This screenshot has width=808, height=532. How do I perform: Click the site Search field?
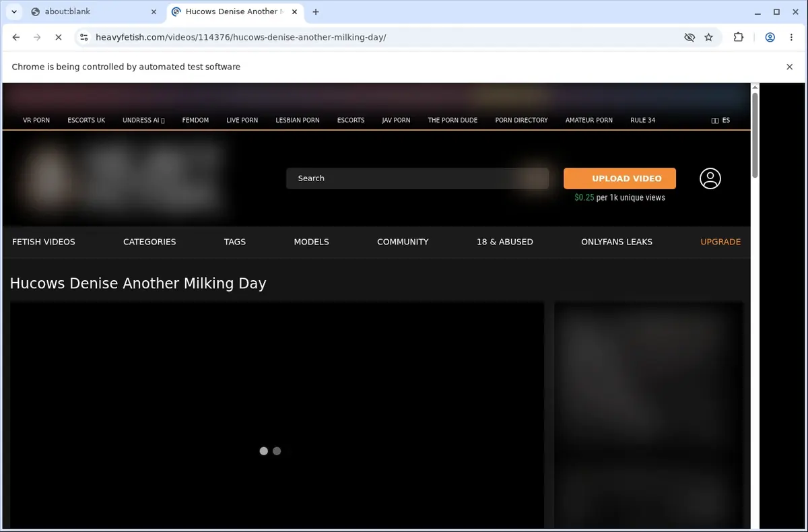tap(417, 178)
